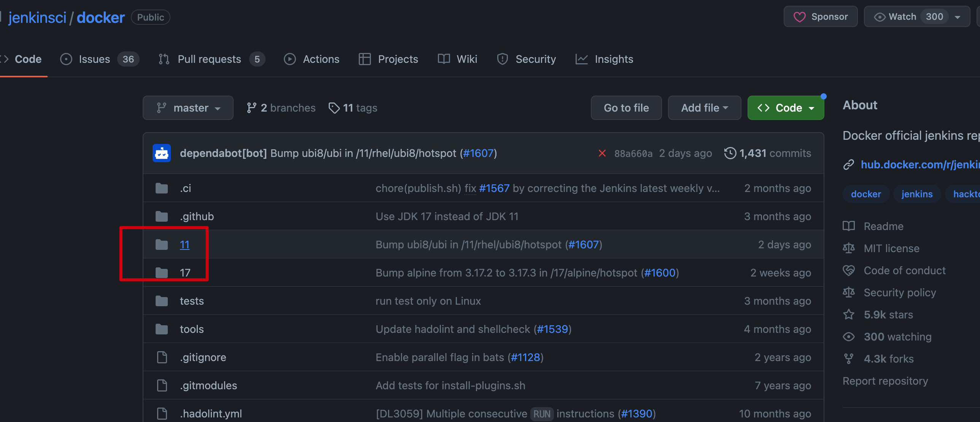Open 'Add tests for install-plugins.sh' commit

450,385
